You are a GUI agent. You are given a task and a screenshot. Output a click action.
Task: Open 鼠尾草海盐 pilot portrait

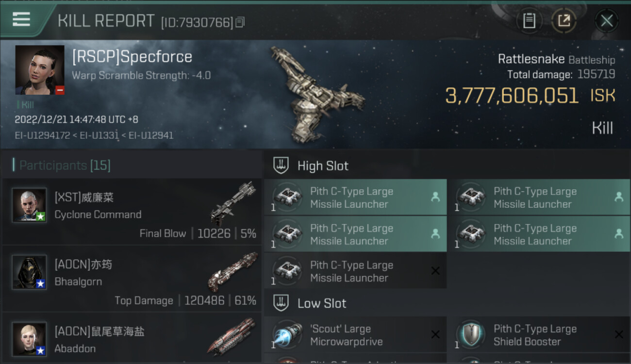point(29,339)
